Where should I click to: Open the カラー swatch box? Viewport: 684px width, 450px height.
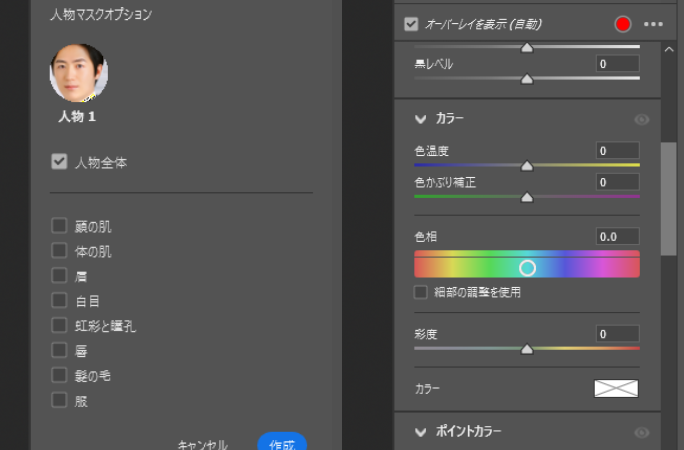[x=616, y=388]
